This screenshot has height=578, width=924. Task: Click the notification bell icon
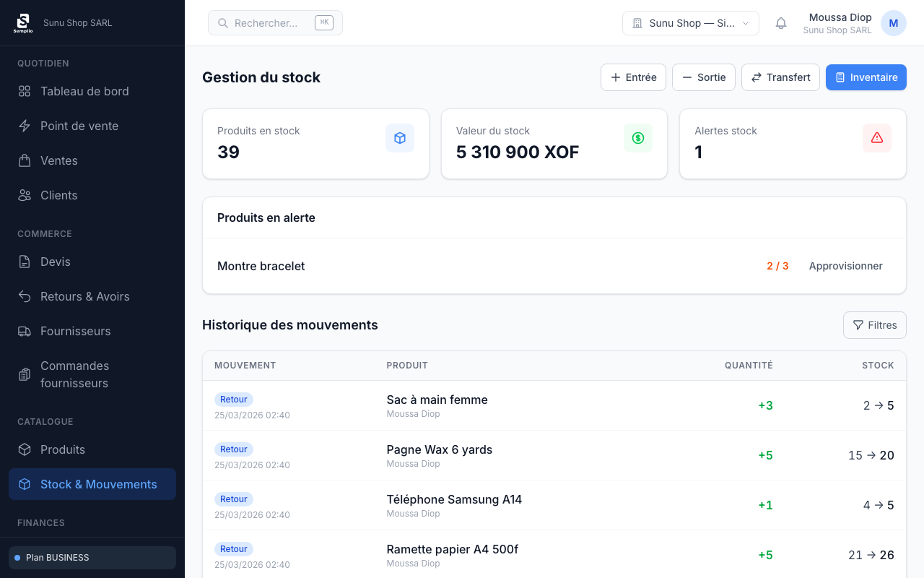click(x=780, y=23)
